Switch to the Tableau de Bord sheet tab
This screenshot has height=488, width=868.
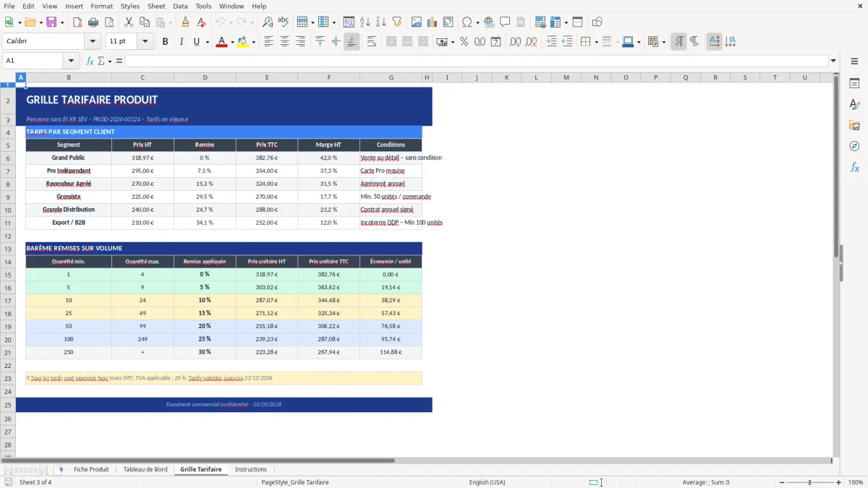[x=145, y=468]
